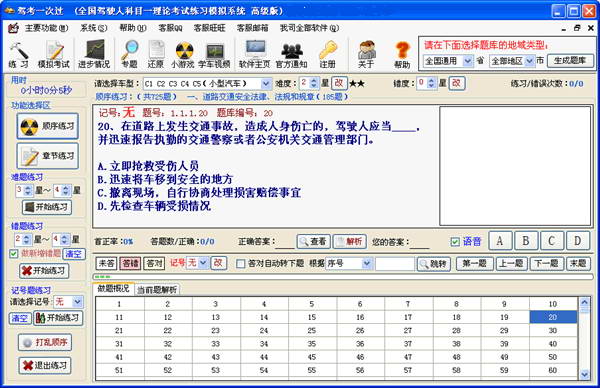
Task: Click 开始练习 under 错题练习
Action: coord(44,271)
